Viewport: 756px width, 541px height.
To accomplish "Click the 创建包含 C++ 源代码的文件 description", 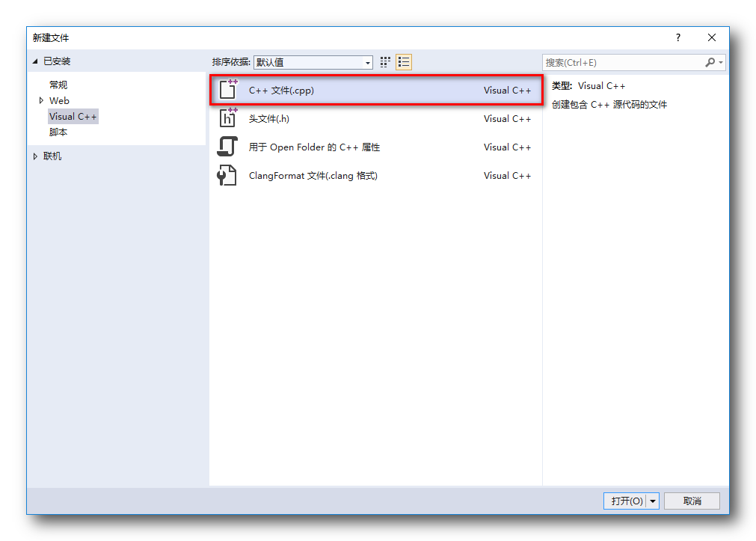I will tap(609, 105).
